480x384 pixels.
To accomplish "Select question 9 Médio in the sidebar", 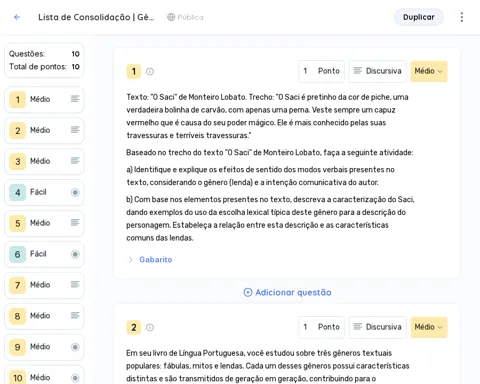I will (x=44, y=347).
